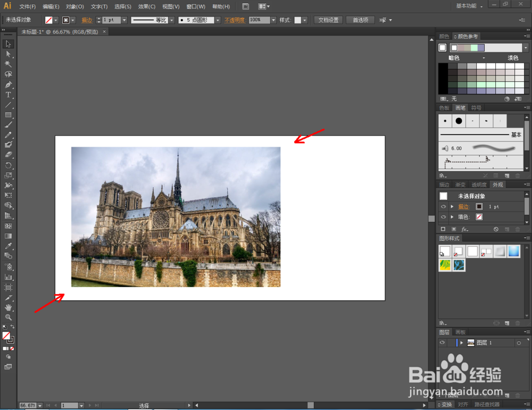Switch to the 色板 tab
The image size is (532, 410).
coord(444,108)
